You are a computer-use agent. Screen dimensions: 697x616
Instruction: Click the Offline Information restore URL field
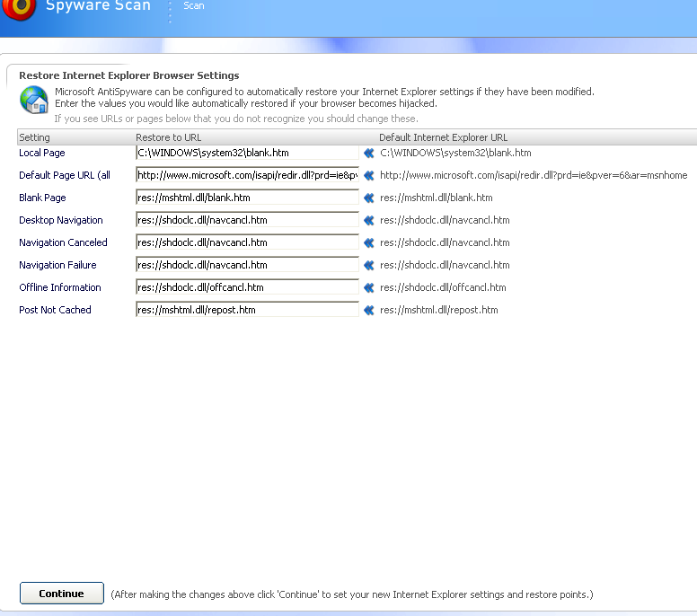pyautogui.click(x=247, y=287)
